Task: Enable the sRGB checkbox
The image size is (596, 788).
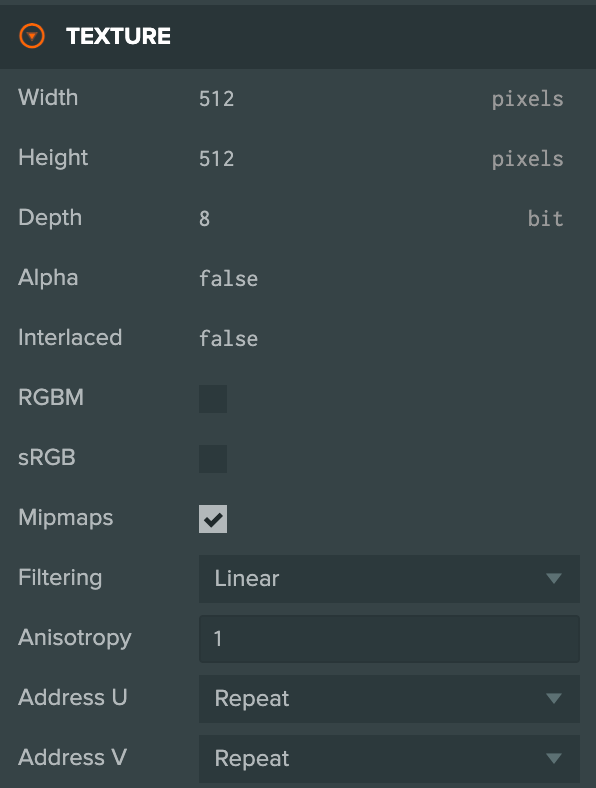Action: (x=213, y=458)
